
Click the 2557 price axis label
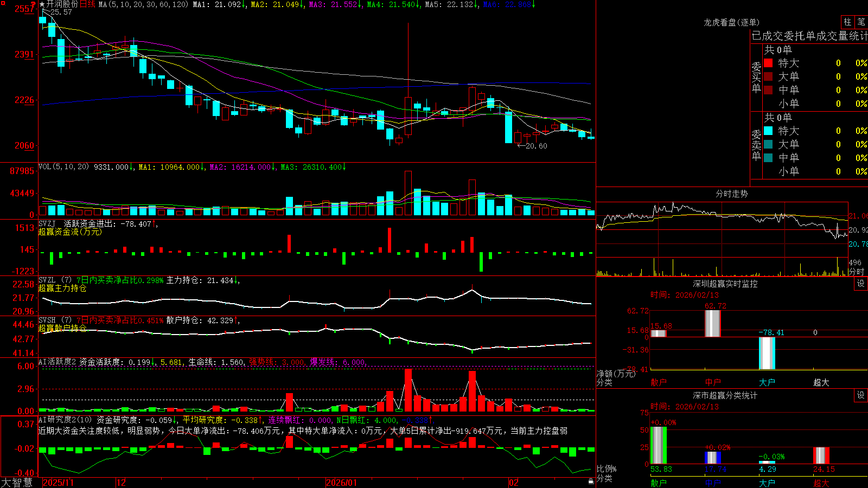[x=24, y=9]
